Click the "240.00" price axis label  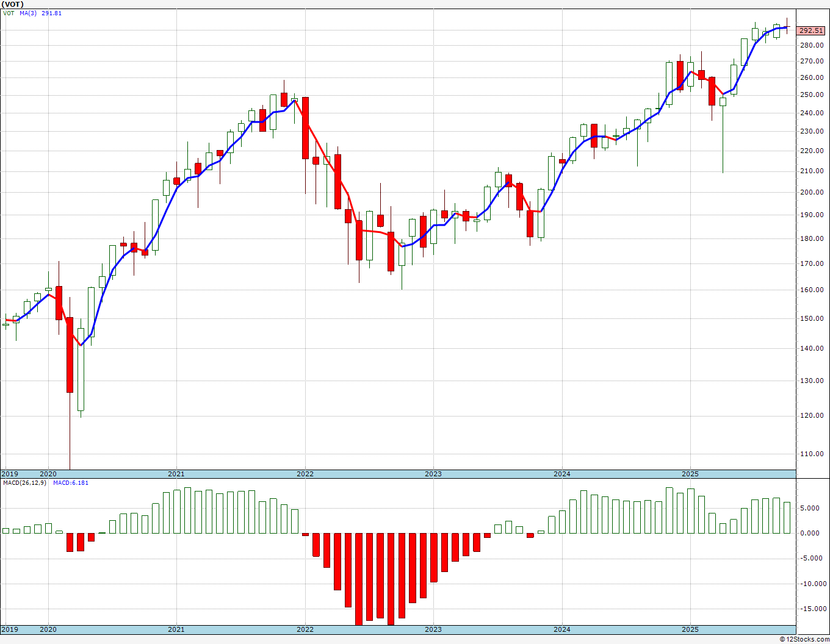coord(811,113)
